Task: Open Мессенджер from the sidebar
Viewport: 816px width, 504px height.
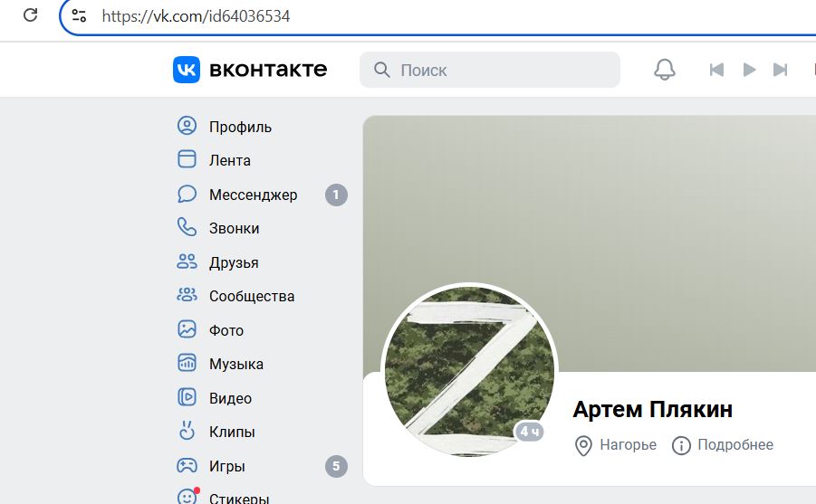Action: [x=253, y=195]
